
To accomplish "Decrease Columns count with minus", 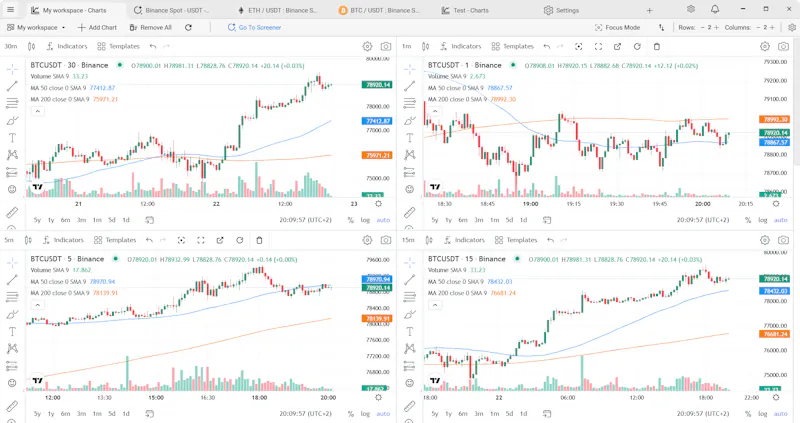I will coord(758,28).
